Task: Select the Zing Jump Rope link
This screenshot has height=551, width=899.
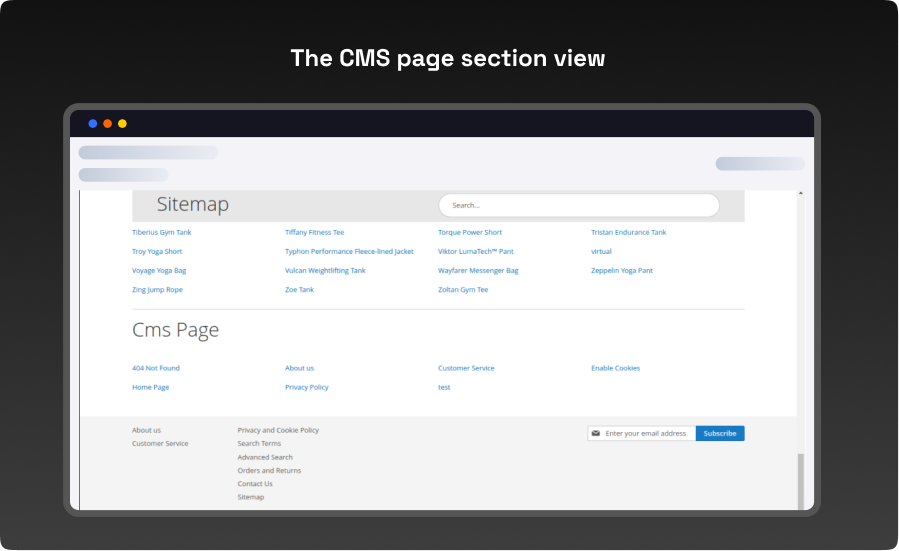Action: pos(157,289)
